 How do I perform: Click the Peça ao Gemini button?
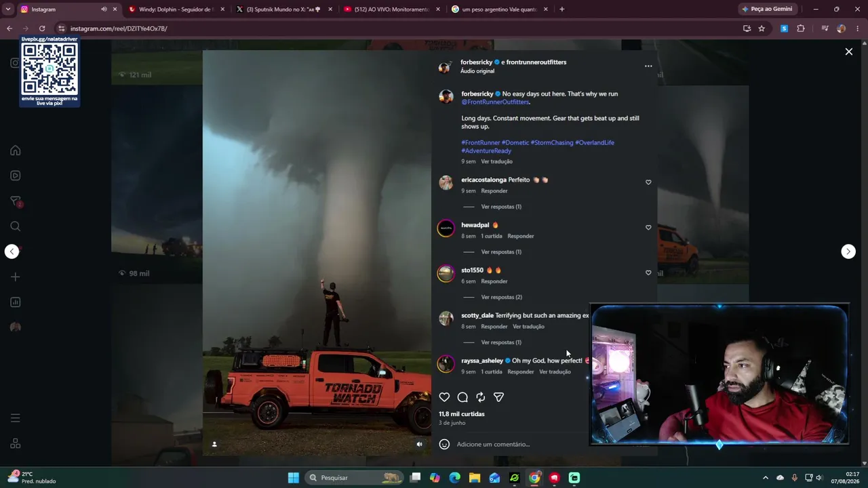(x=768, y=9)
